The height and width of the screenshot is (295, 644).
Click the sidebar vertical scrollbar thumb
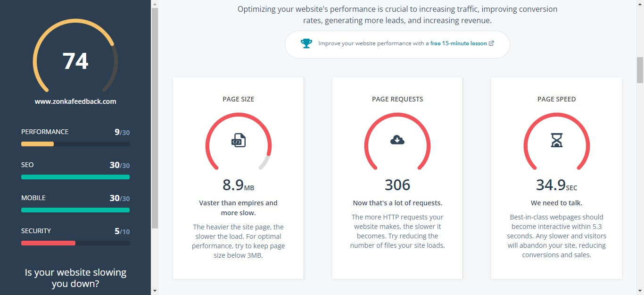[155, 118]
